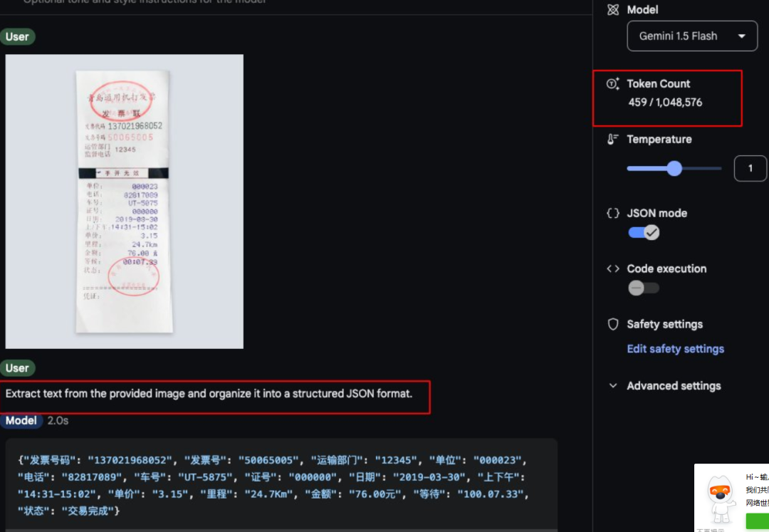Open the Edit safety settings link
Viewport: 769px width, 532px height.
pyautogui.click(x=675, y=349)
